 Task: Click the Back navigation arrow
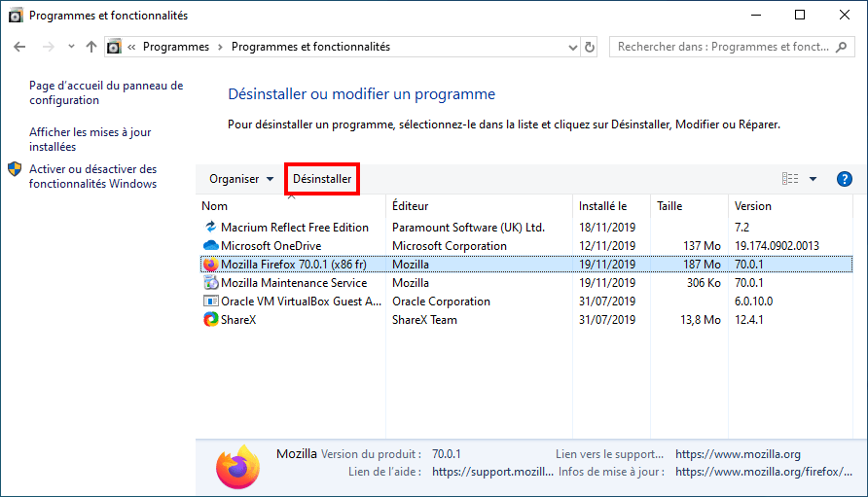point(19,47)
